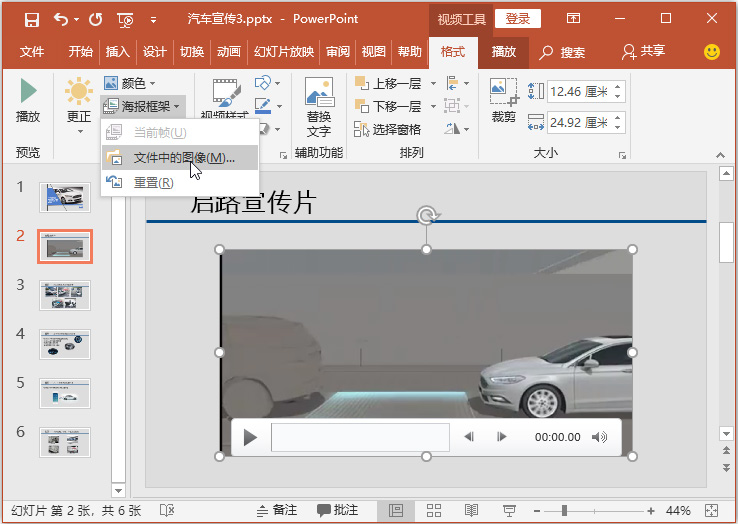
Task: Click 下移一层 send backward
Action: click(x=389, y=106)
